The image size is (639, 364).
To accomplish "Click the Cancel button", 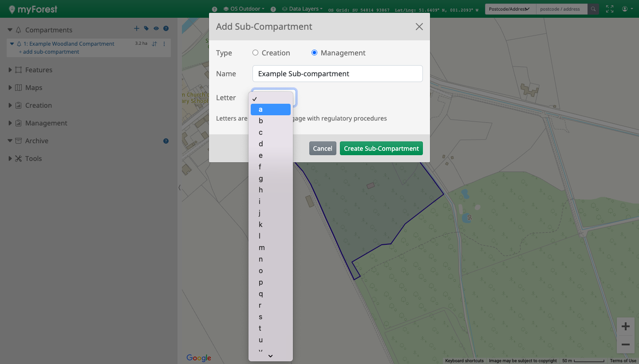I will pos(322,149).
